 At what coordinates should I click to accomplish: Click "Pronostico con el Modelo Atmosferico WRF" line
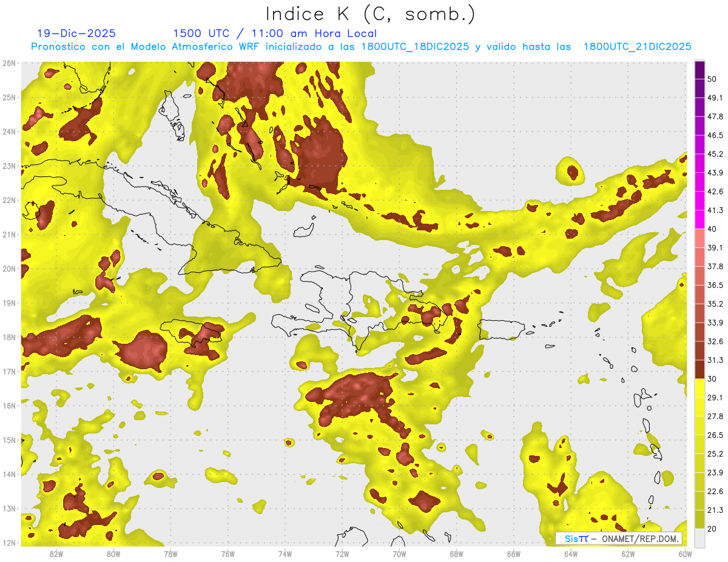pos(362,47)
